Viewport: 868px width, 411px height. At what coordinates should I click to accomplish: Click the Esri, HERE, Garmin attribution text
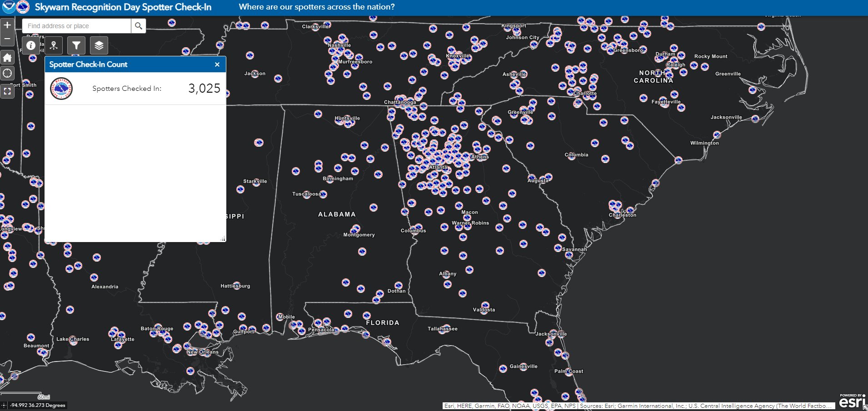point(639,406)
